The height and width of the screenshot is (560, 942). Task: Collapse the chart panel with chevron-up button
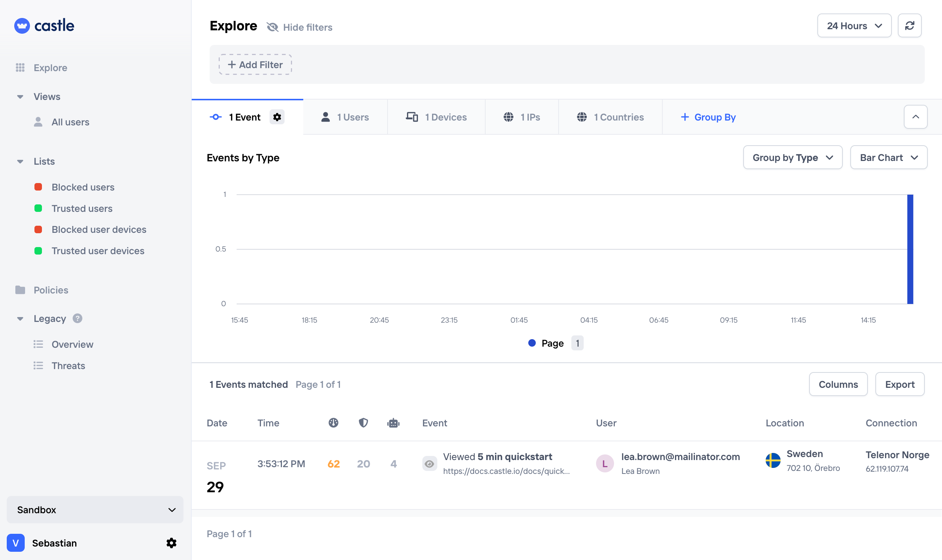[915, 117]
